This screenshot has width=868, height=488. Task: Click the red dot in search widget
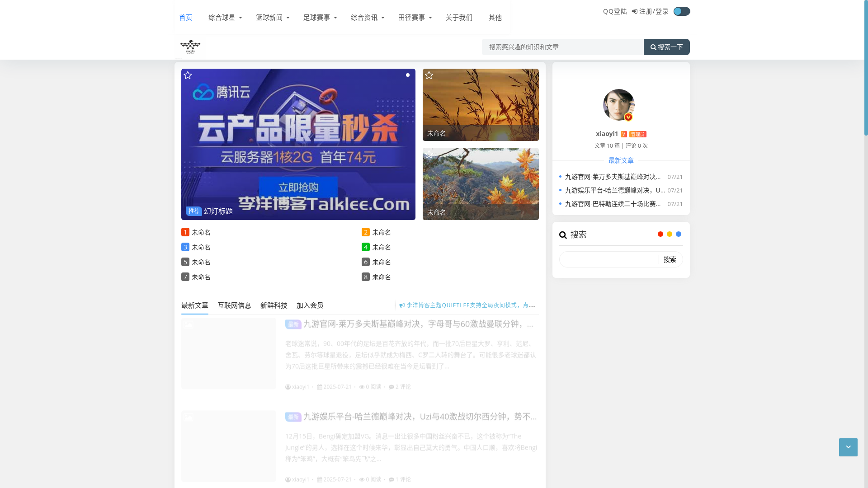pos(660,235)
